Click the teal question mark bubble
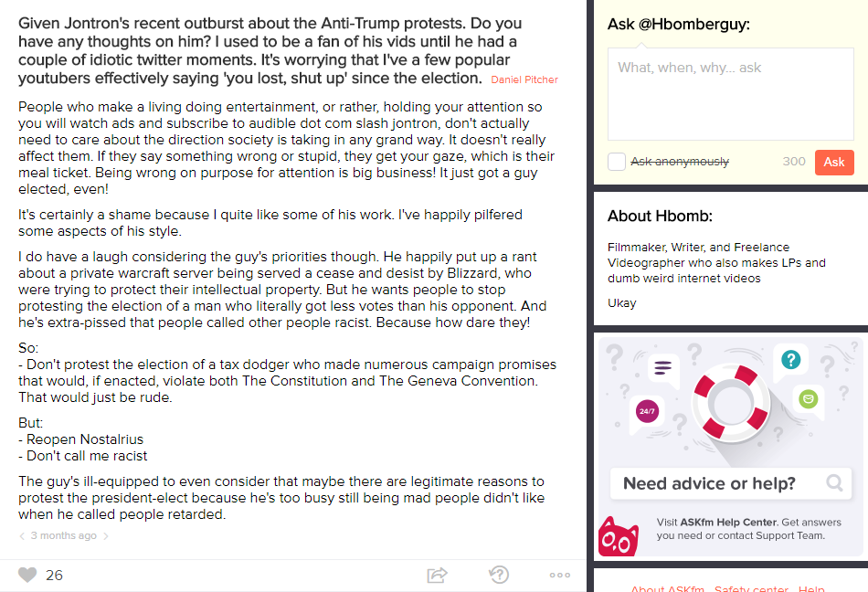Image resolution: width=868 pixels, height=592 pixels. 791,360
